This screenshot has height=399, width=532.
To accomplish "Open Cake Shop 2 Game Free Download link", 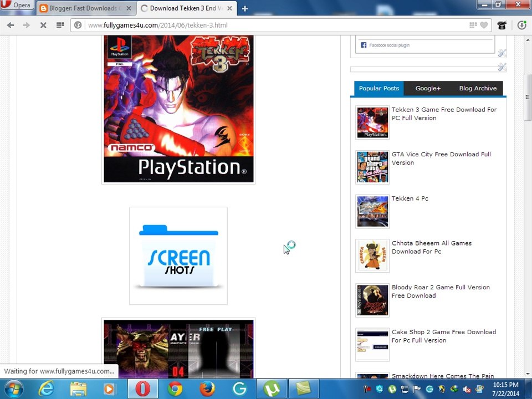I will pos(444,336).
